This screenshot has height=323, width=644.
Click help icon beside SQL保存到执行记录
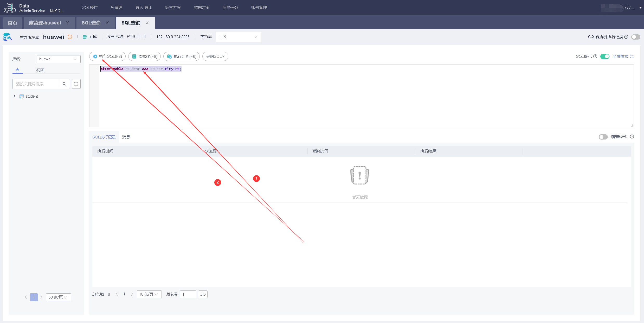pyautogui.click(x=626, y=37)
